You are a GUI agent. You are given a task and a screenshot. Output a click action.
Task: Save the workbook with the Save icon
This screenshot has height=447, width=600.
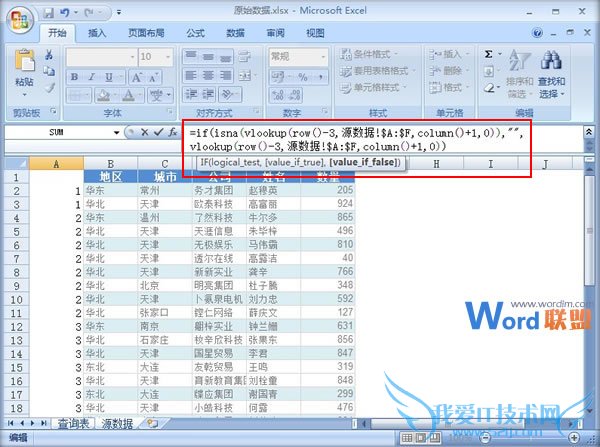(x=49, y=13)
